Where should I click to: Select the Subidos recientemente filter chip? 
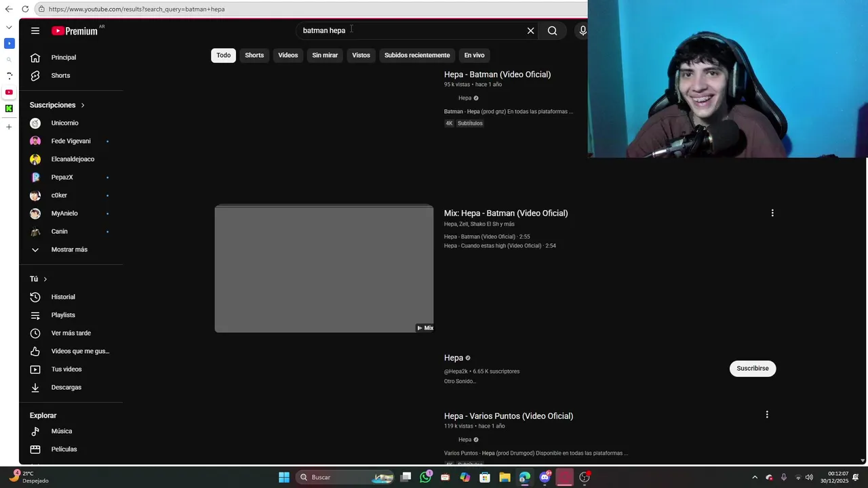click(417, 55)
